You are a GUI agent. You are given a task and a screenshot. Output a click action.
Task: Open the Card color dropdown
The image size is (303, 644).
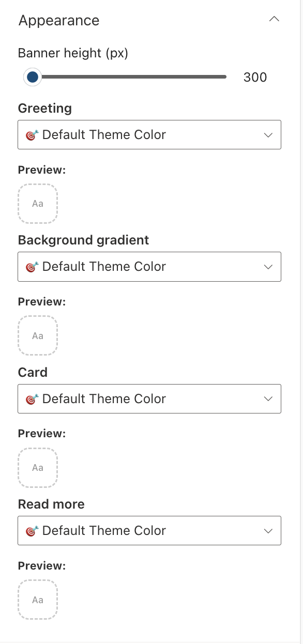[x=149, y=398]
